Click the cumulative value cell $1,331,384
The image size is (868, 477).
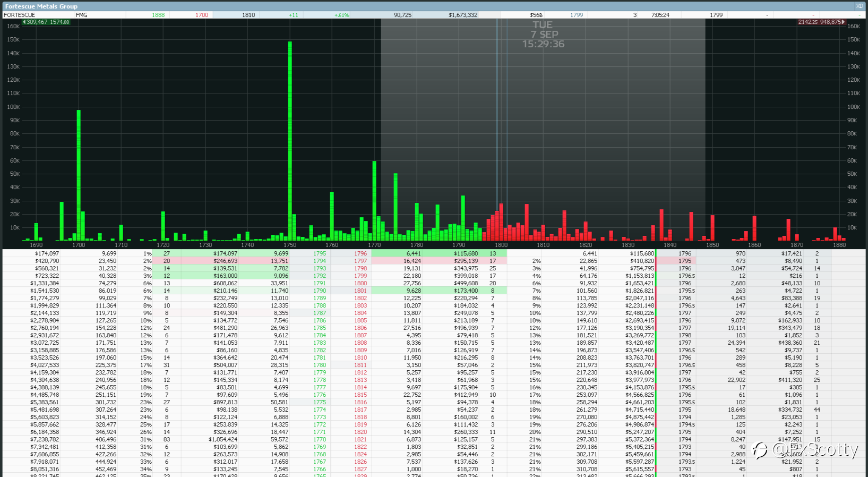point(45,283)
